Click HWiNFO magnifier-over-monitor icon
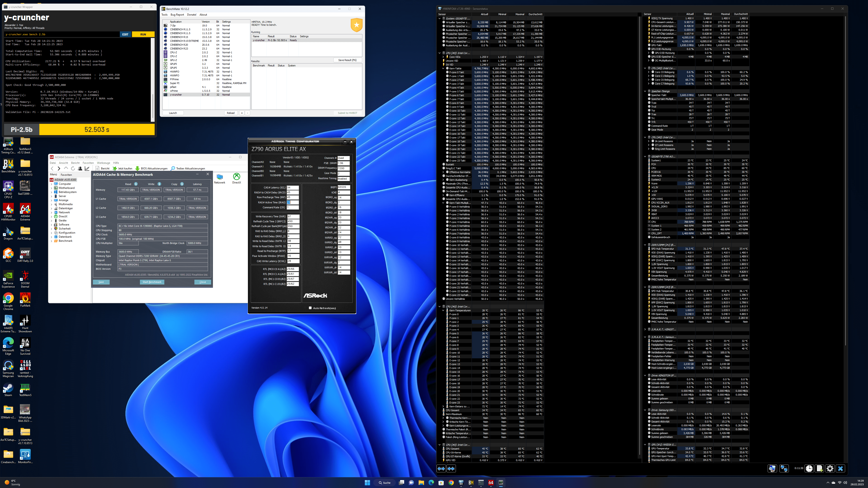 772,469
